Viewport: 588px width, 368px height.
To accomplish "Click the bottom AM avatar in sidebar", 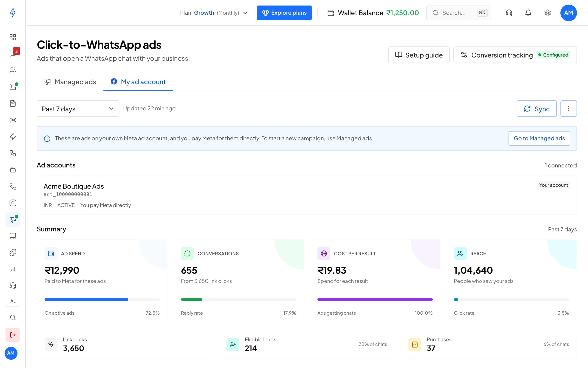I will click(x=11, y=353).
